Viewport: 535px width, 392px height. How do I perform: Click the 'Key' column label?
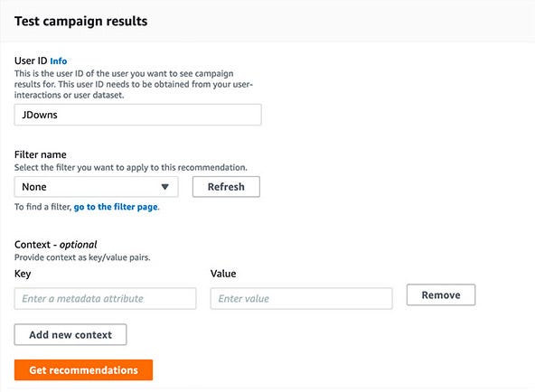coord(23,274)
